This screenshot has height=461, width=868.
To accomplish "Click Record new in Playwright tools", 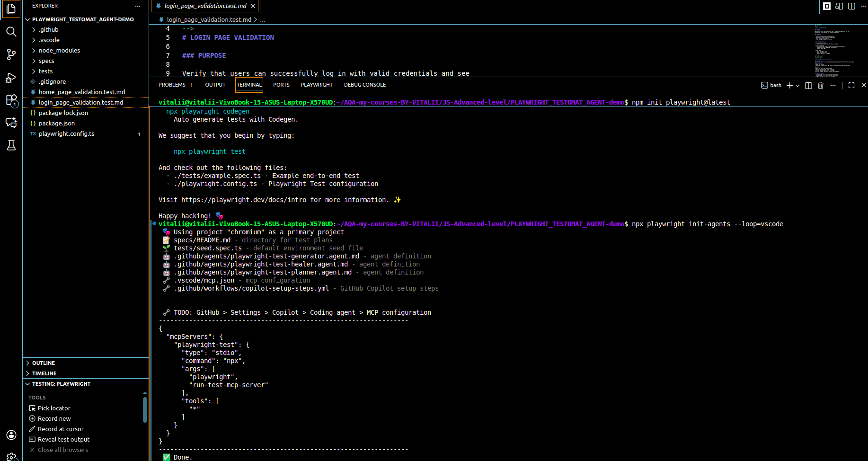I will 54,418.
